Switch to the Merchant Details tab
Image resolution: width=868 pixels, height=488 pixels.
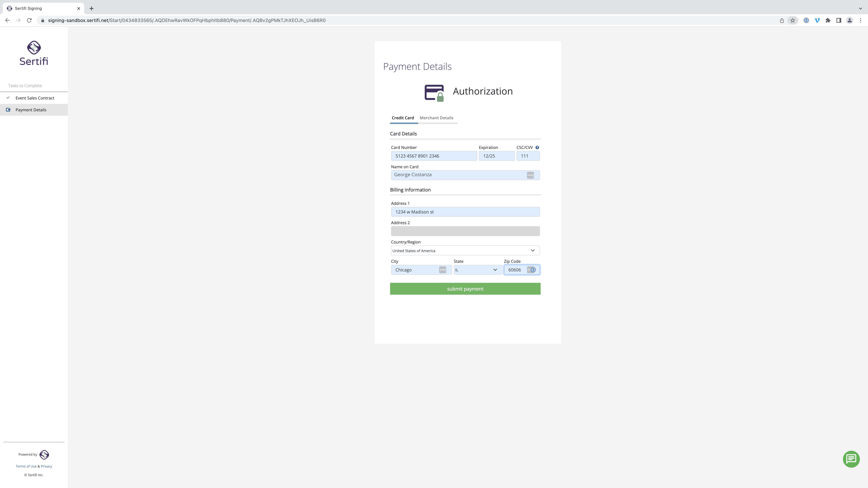(436, 118)
